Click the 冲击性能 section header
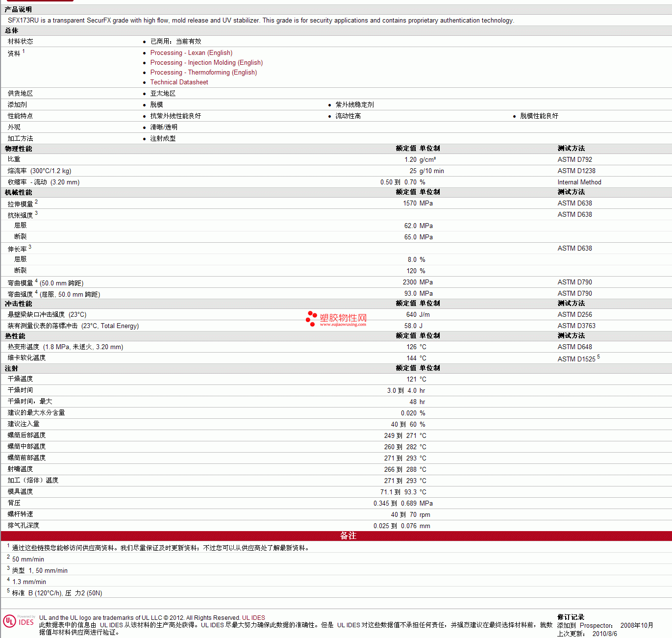 pyautogui.click(x=18, y=304)
